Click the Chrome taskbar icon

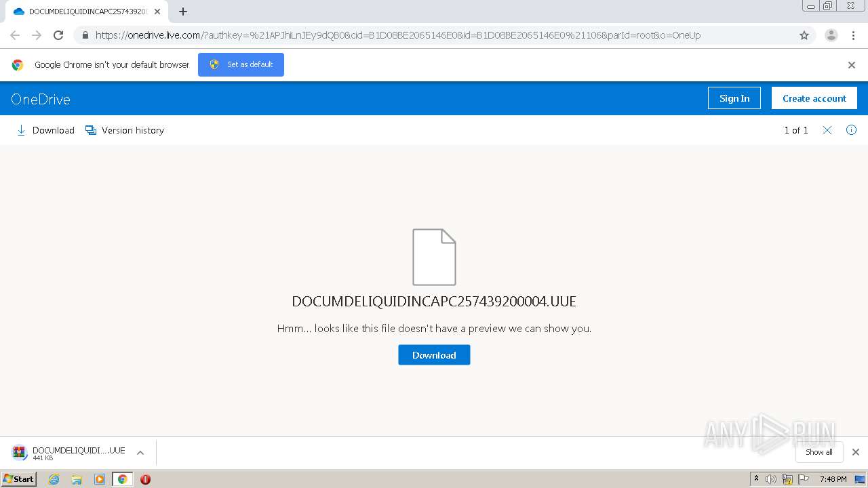[122, 479]
